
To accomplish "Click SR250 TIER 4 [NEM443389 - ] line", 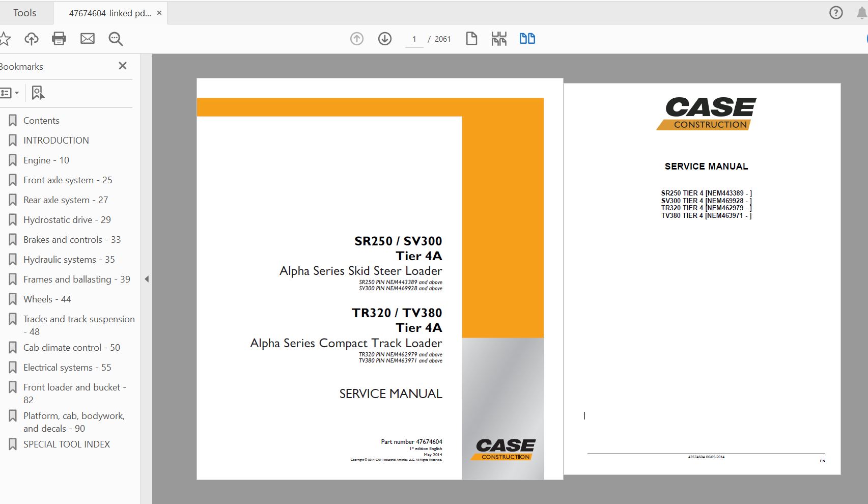I will 706,193.
